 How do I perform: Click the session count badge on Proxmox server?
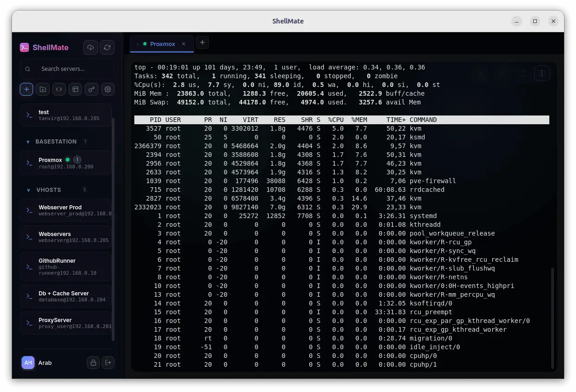77,160
